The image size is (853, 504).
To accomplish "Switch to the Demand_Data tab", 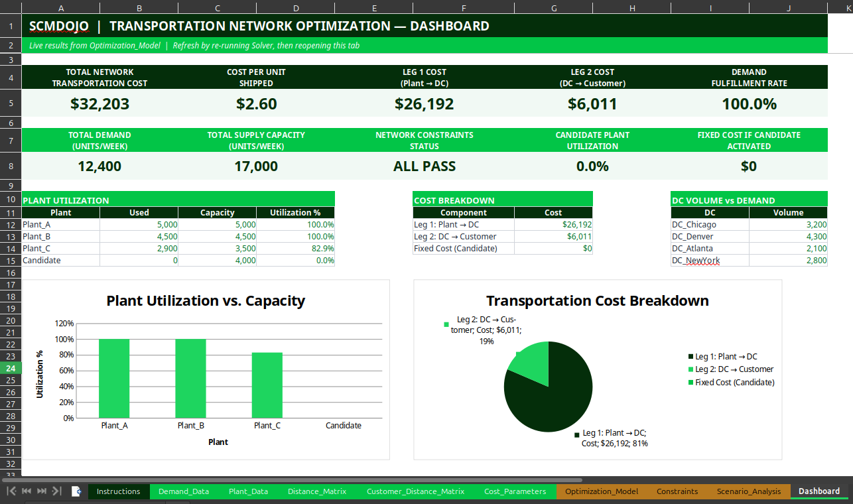I will coord(184,491).
